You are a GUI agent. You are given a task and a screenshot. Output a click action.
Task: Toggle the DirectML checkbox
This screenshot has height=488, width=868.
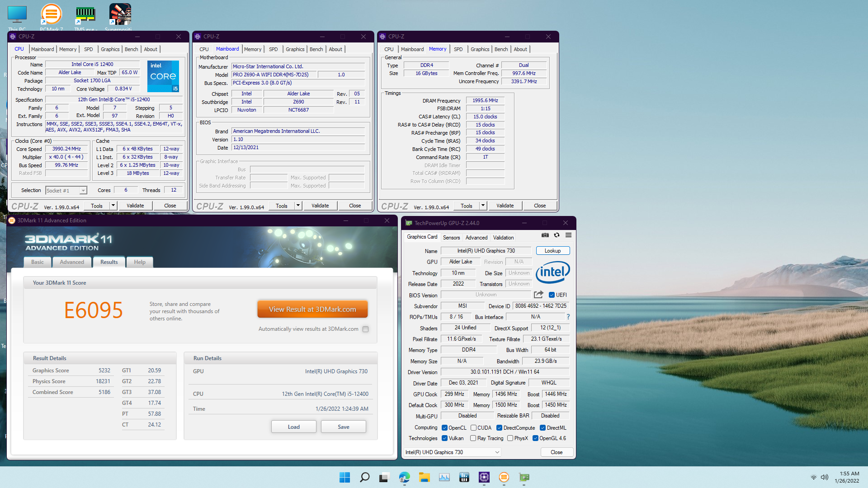[542, 427]
